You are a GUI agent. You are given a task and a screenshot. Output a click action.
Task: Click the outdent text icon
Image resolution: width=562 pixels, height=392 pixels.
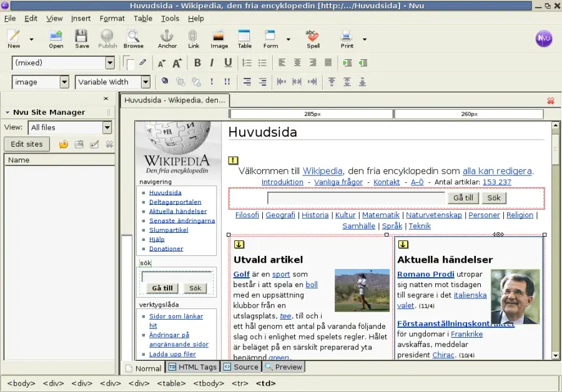point(363,63)
